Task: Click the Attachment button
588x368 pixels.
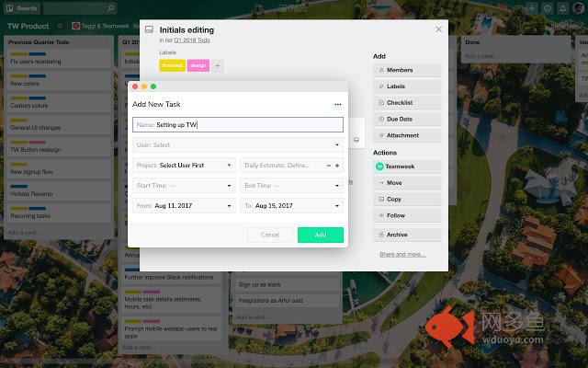Action: 407,135
